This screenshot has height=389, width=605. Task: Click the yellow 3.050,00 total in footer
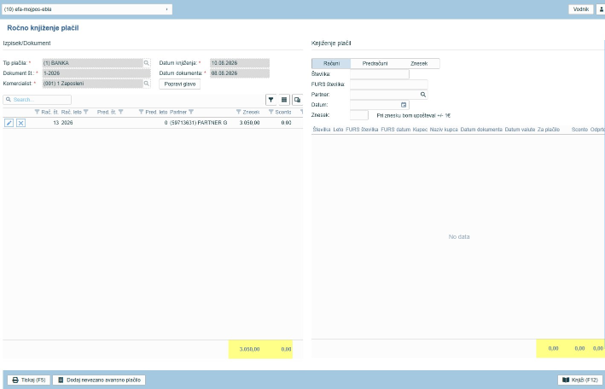point(250,349)
